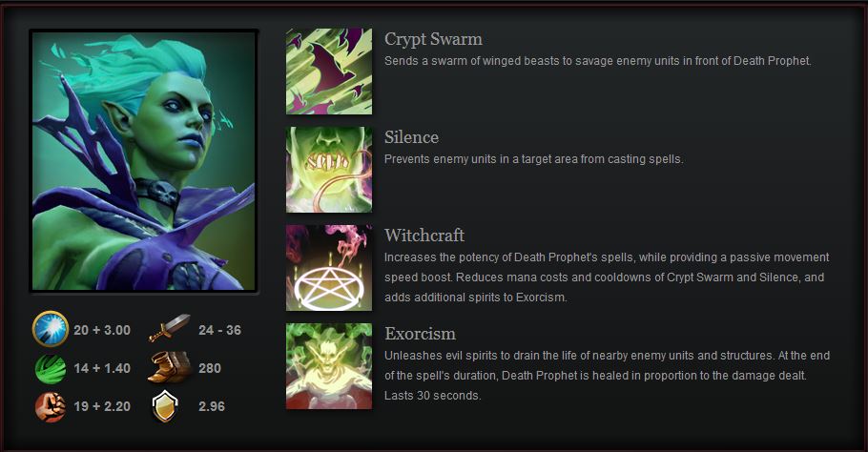Open the Exorcism ability title
This screenshot has height=452, width=868.
(x=420, y=334)
